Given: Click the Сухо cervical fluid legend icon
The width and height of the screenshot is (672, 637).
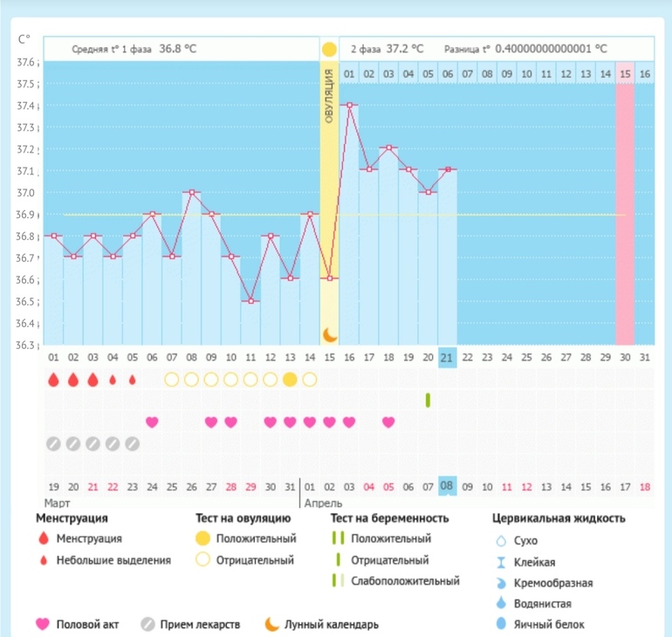Looking at the screenshot, I should [501, 541].
